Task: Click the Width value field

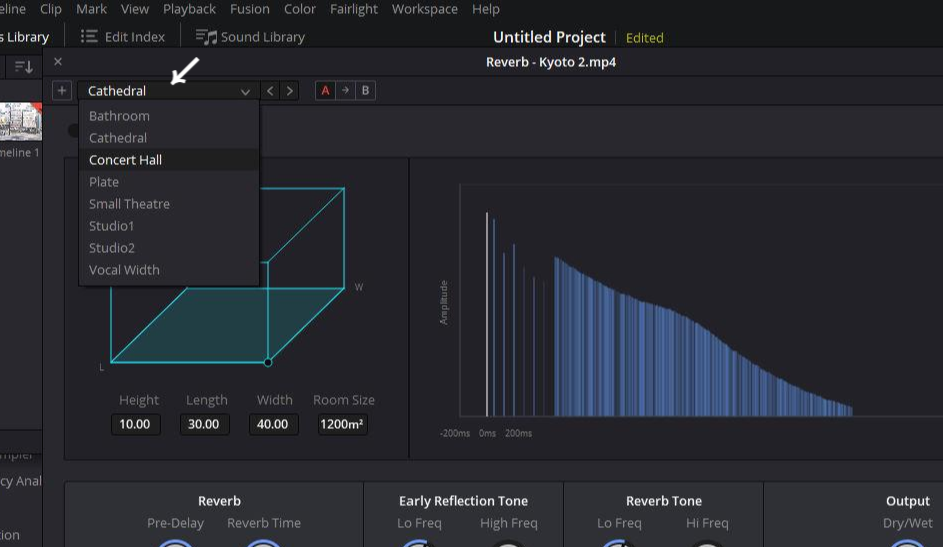Action: [273, 424]
